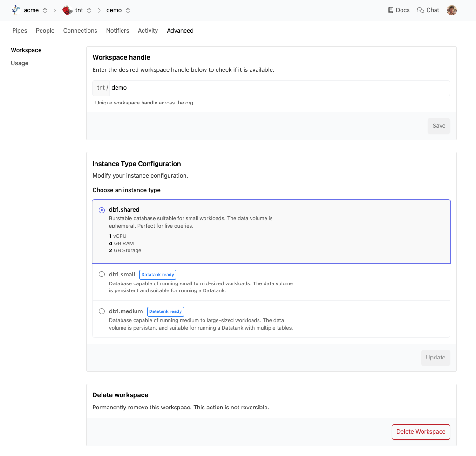Open the Notifiers tab
The image size is (476, 456).
coord(117,31)
